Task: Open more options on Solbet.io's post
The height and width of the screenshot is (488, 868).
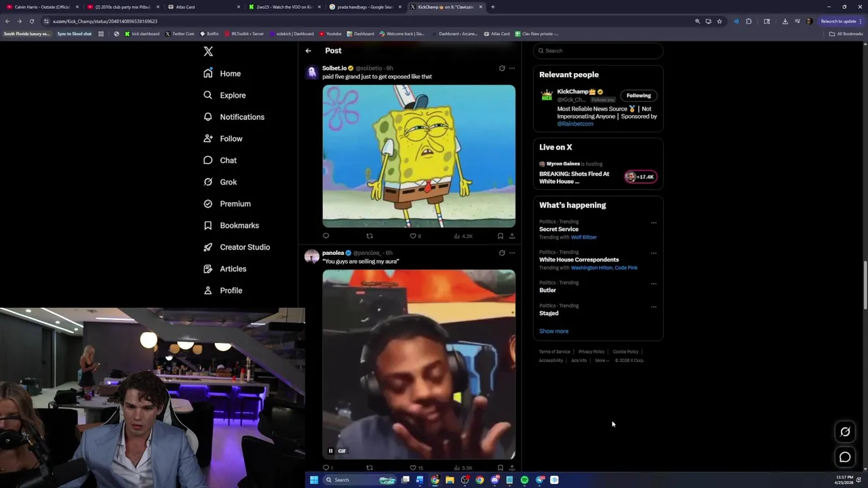Action: click(512, 68)
